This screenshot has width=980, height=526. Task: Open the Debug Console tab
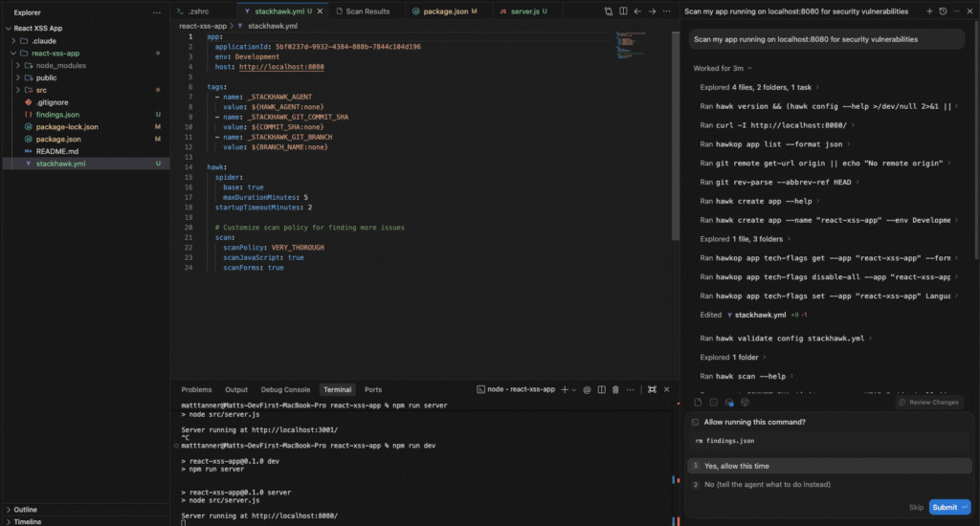pos(285,390)
